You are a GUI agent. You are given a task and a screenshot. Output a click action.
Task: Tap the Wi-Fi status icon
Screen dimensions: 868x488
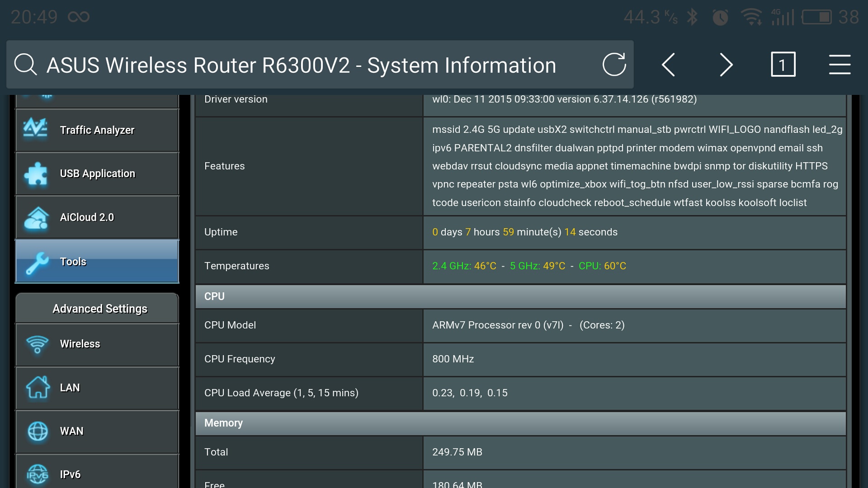point(751,17)
